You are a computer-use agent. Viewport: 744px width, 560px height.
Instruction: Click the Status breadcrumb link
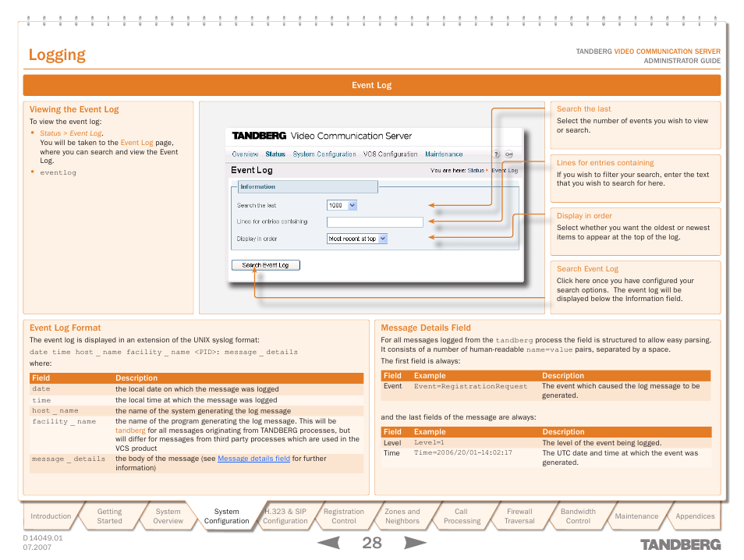point(476,170)
